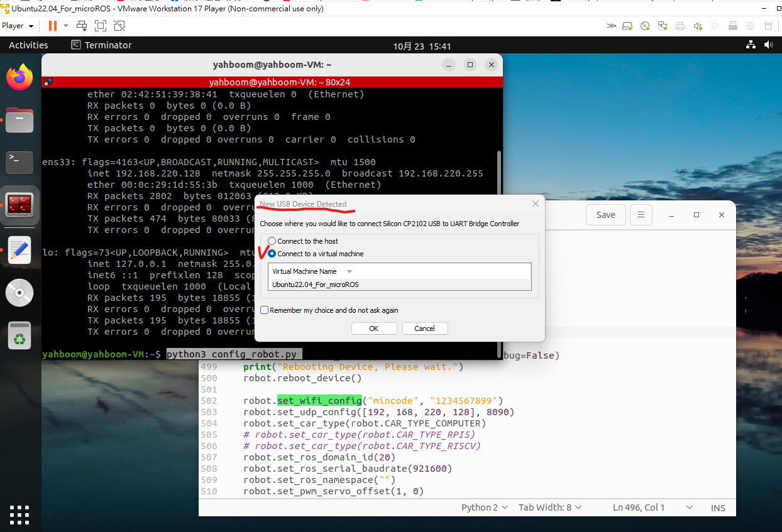Close the New USB Device Detected dialog

[536, 204]
